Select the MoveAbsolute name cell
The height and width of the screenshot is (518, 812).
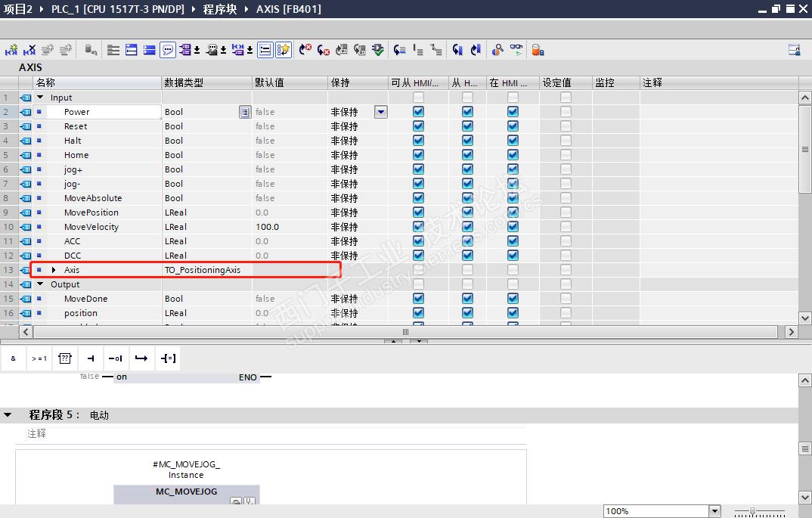[x=93, y=198]
